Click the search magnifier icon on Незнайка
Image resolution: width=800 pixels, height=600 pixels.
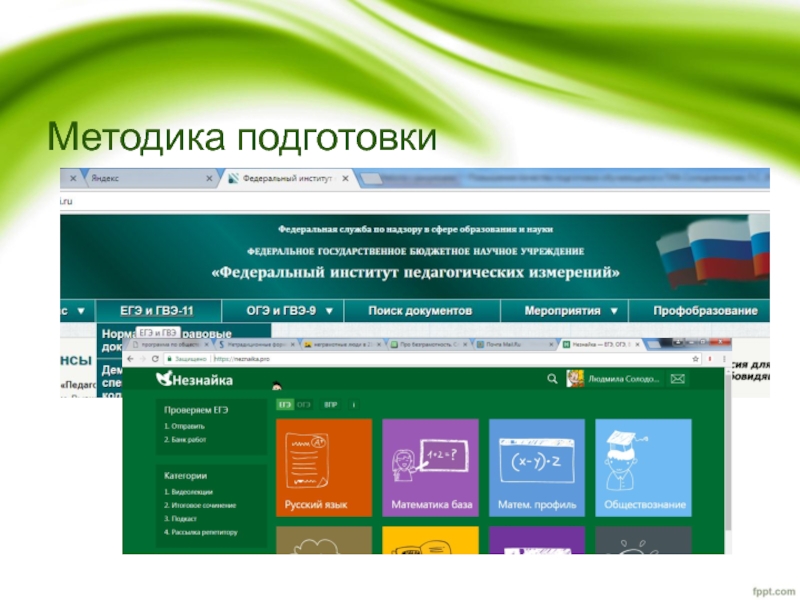click(551, 379)
